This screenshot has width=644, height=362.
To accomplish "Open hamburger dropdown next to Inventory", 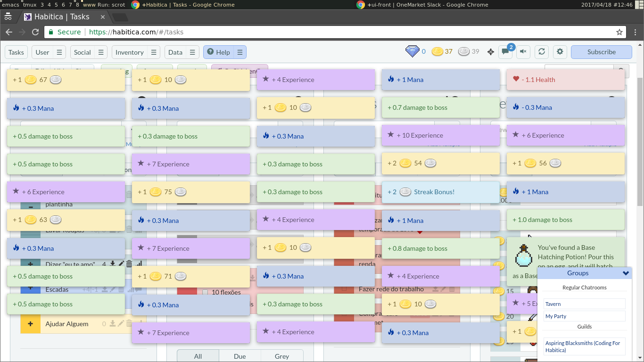I will [154, 52].
